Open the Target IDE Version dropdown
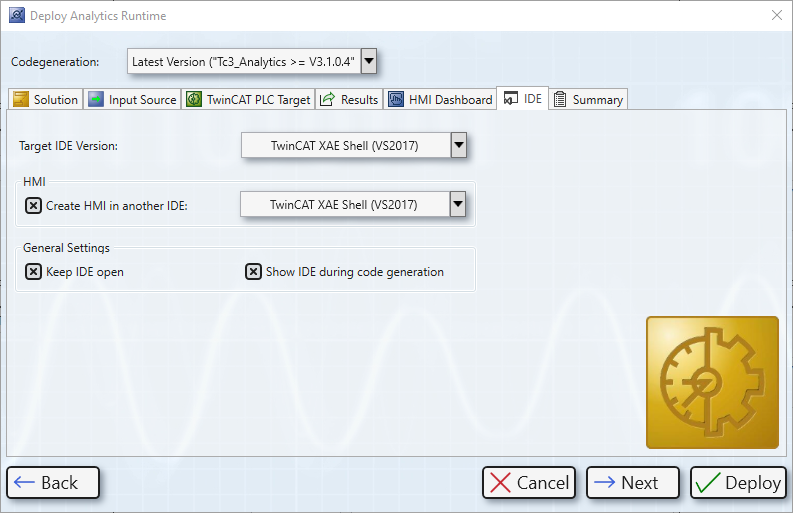The height and width of the screenshot is (513, 793). tap(458, 146)
